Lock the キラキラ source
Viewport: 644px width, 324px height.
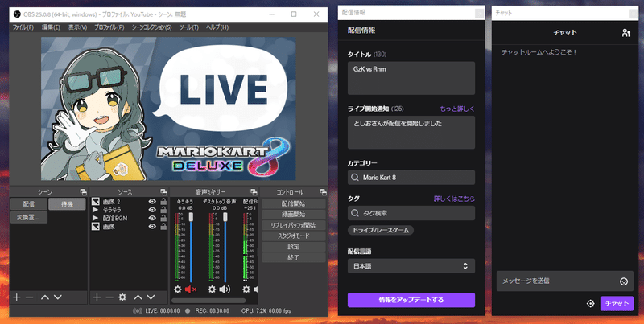coord(163,210)
